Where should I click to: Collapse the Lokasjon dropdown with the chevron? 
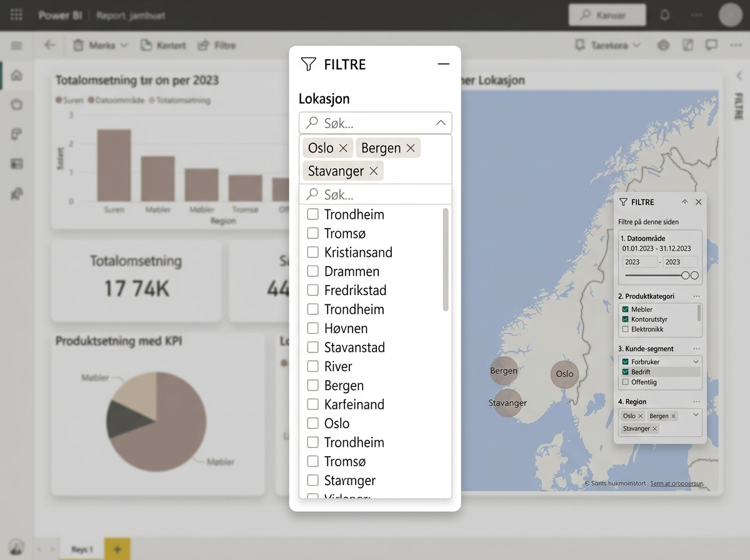point(441,123)
